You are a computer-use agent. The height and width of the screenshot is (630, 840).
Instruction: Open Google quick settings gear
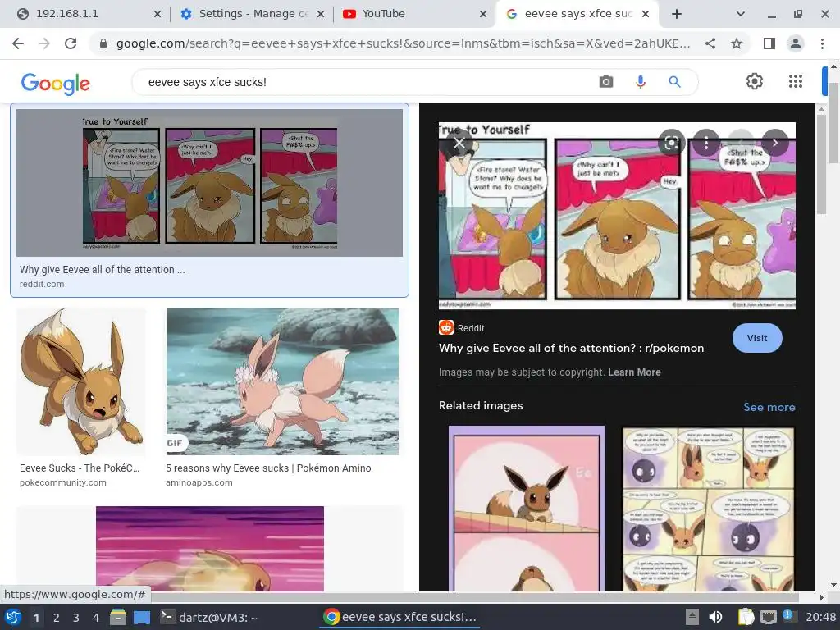755,81
